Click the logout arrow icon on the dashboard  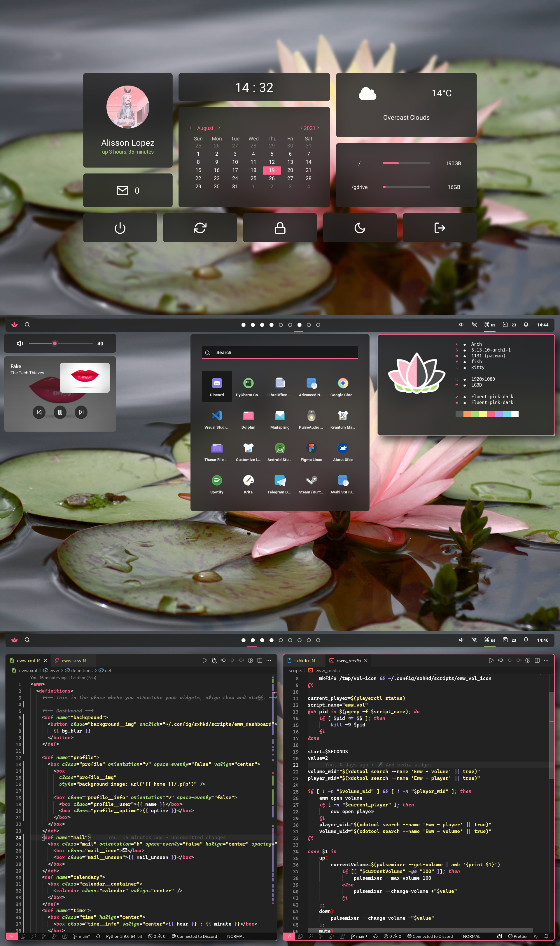440,228
